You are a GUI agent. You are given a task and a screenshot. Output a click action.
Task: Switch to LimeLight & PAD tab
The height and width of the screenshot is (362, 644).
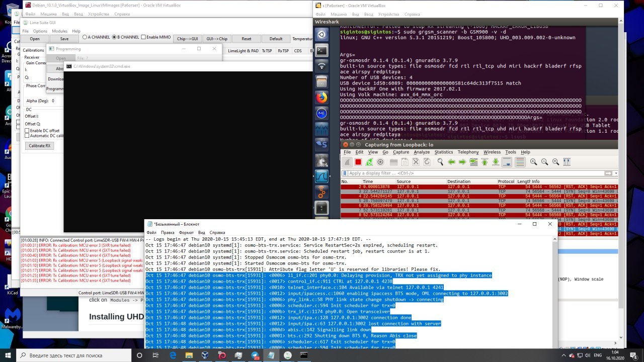pyautogui.click(x=243, y=51)
